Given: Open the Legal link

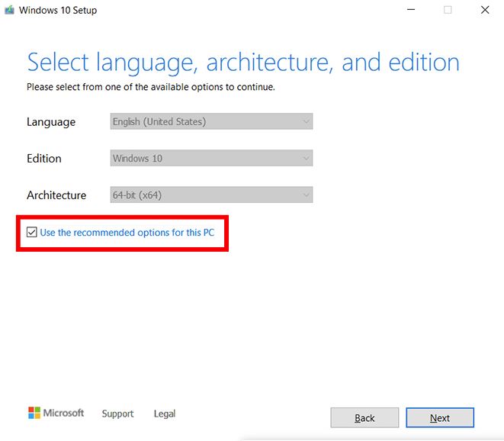Looking at the screenshot, I should 165,414.
